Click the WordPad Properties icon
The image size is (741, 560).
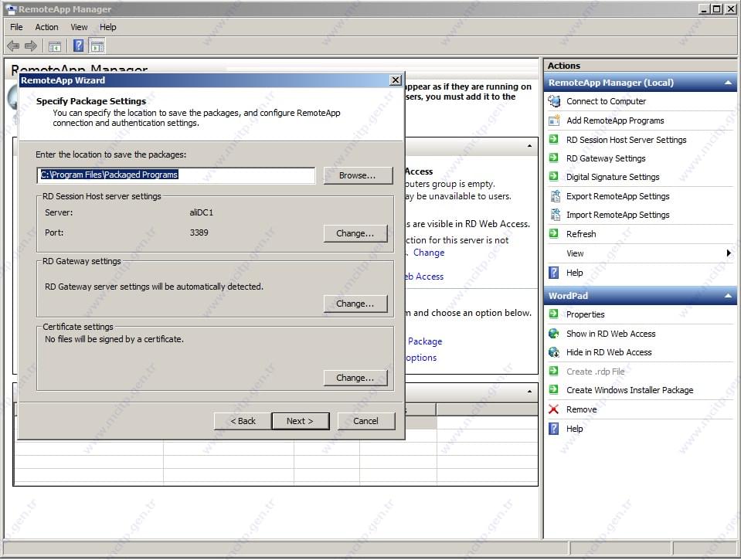554,314
